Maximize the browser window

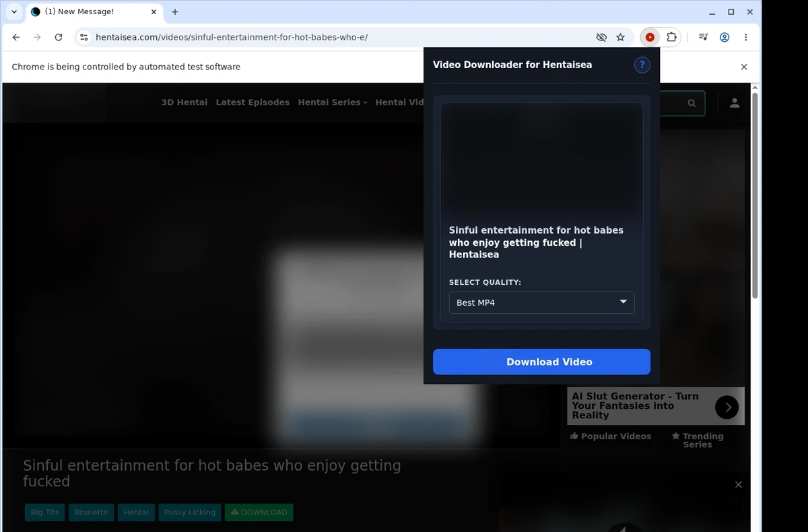coord(731,12)
